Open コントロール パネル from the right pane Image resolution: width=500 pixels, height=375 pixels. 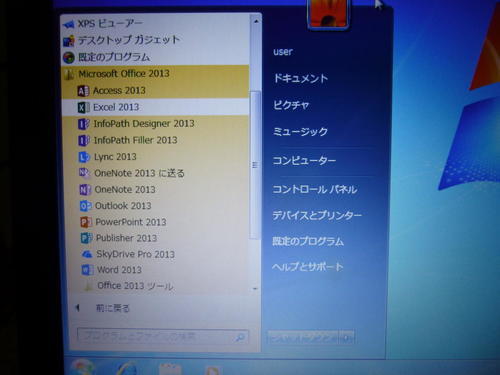pos(315,189)
